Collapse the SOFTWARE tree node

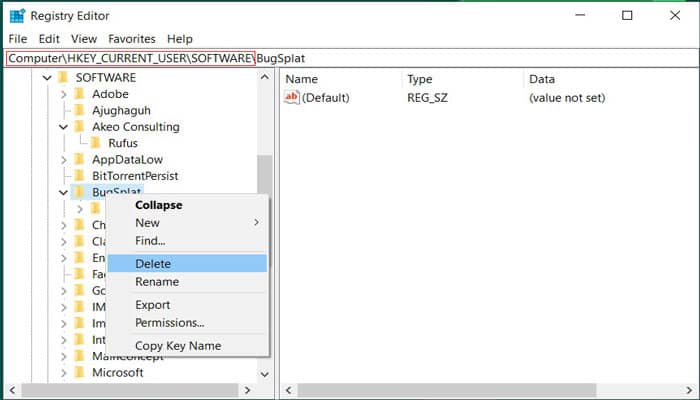point(47,78)
